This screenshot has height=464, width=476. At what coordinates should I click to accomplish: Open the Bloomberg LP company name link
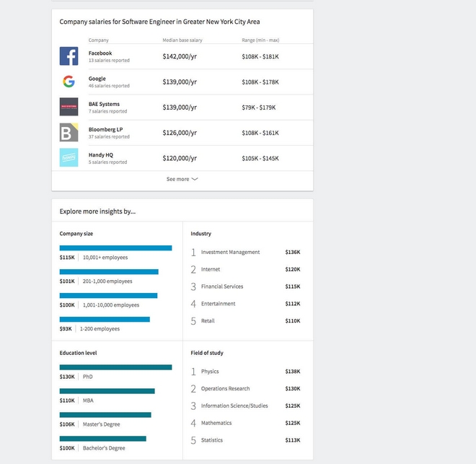[105, 130]
